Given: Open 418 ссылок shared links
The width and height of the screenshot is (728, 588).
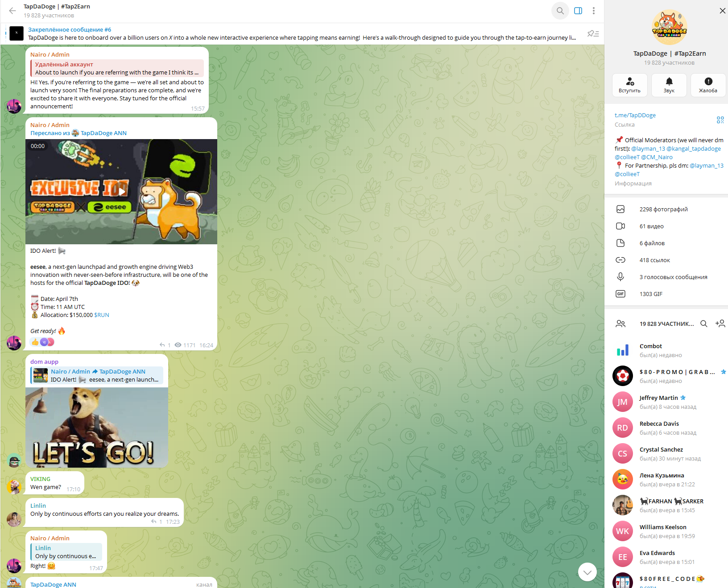Looking at the screenshot, I should click(x=666, y=260).
